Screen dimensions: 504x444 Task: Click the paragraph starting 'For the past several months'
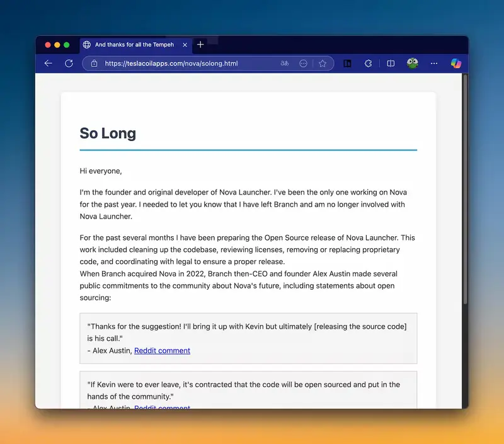coord(247,249)
